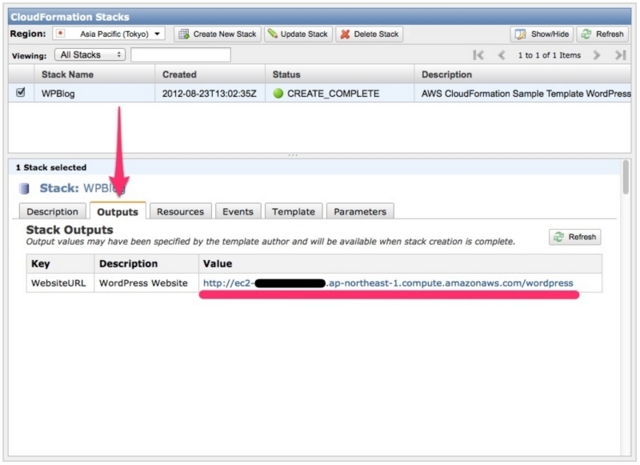The image size is (640, 465).
Task: Go to previous page of stack items
Action: (x=502, y=55)
